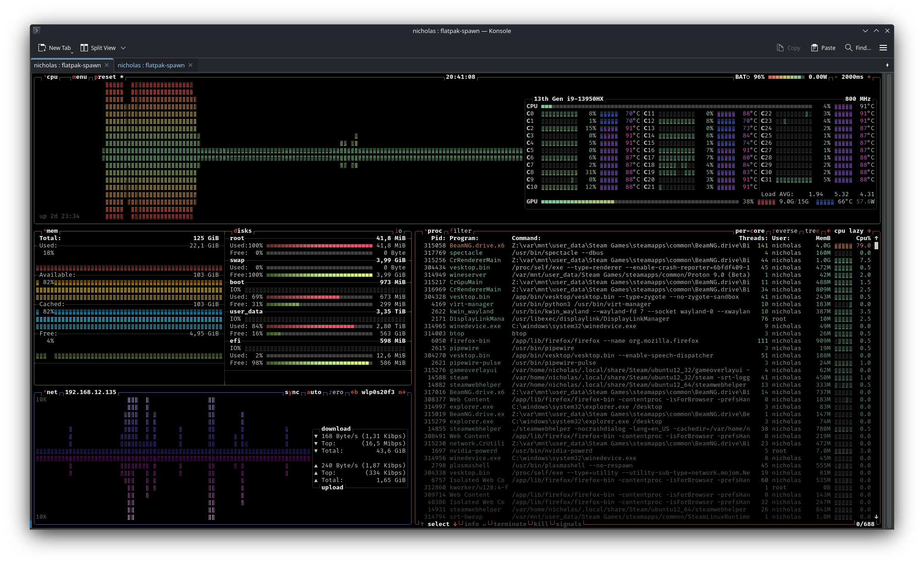The height and width of the screenshot is (565, 924).
Task: Close the second flatpak-spawn tab
Action: pos(190,65)
